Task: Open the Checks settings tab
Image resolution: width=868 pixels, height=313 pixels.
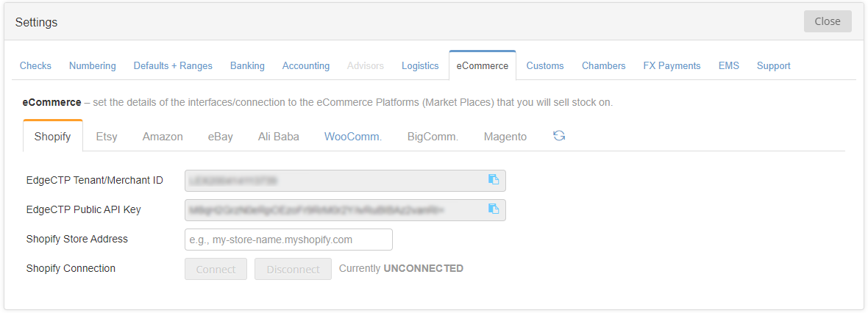Action: coord(35,66)
